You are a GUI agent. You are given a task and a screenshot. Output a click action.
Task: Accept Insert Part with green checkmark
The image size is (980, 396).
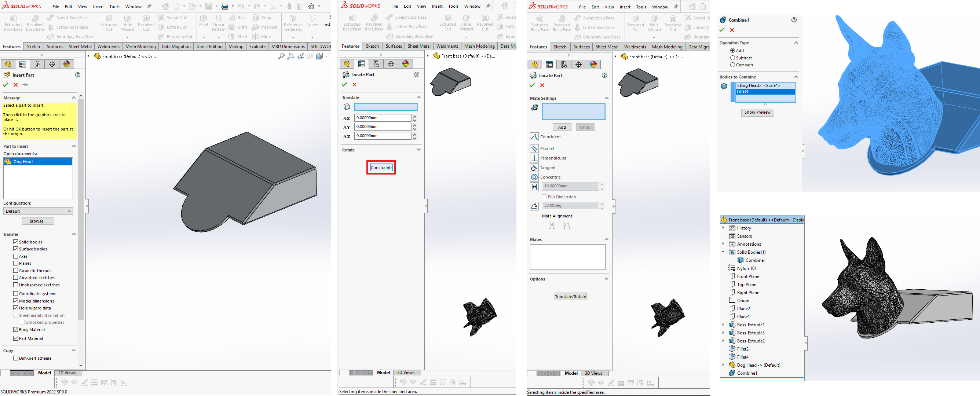point(6,85)
